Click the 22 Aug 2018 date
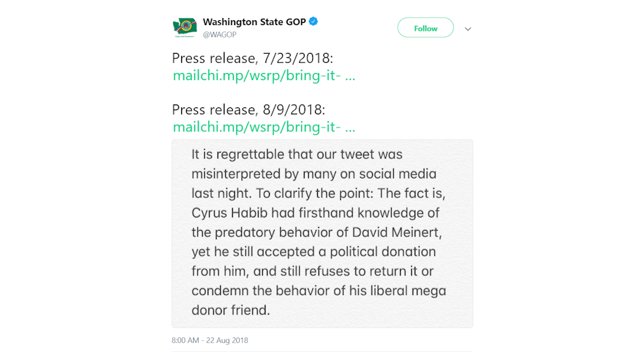644x352 pixels. pyautogui.click(x=227, y=341)
